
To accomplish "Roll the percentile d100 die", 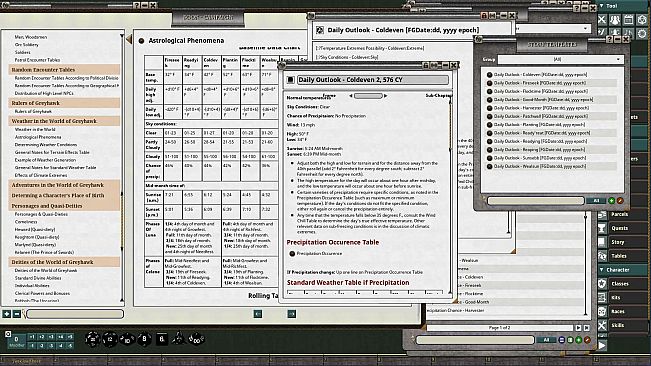I will click(196, 339).
